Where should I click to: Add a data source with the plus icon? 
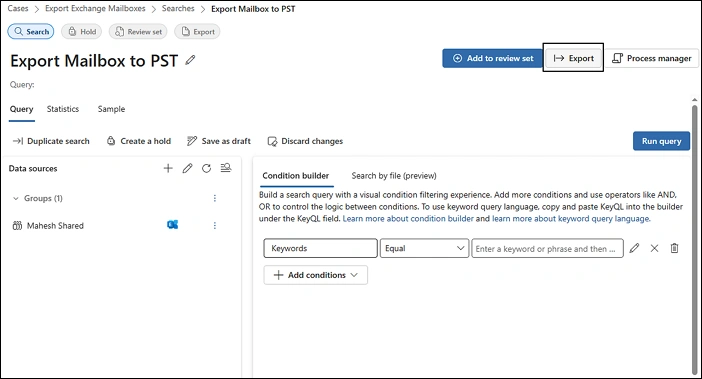click(x=168, y=168)
